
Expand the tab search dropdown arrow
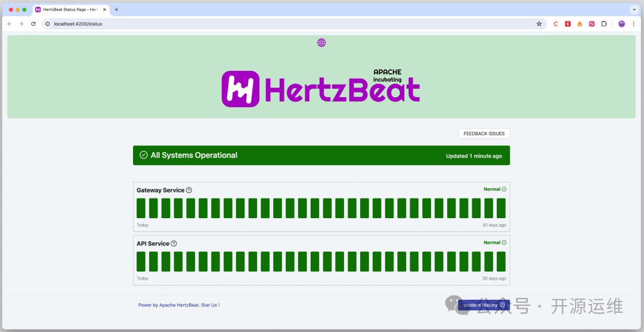coord(634,10)
